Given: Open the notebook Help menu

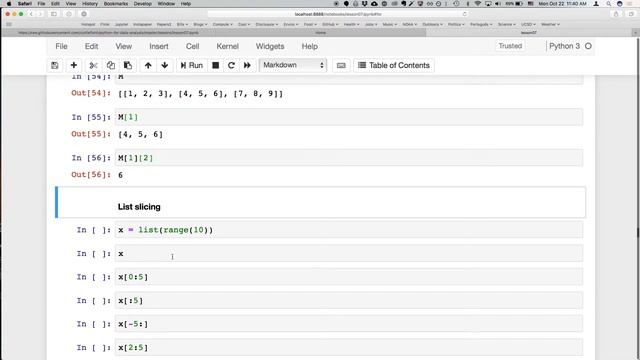Looking at the screenshot, I should pyautogui.click(x=309, y=47).
